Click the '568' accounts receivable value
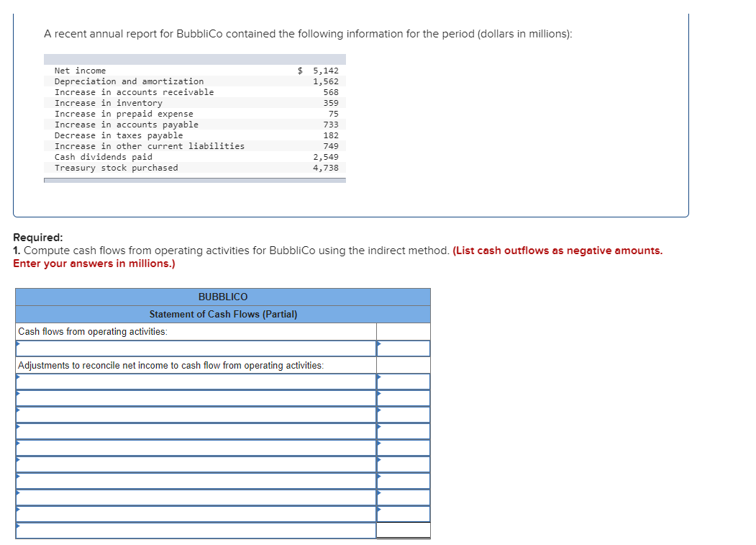Image resolution: width=756 pixels, height=545 pixels. [331, 92]
